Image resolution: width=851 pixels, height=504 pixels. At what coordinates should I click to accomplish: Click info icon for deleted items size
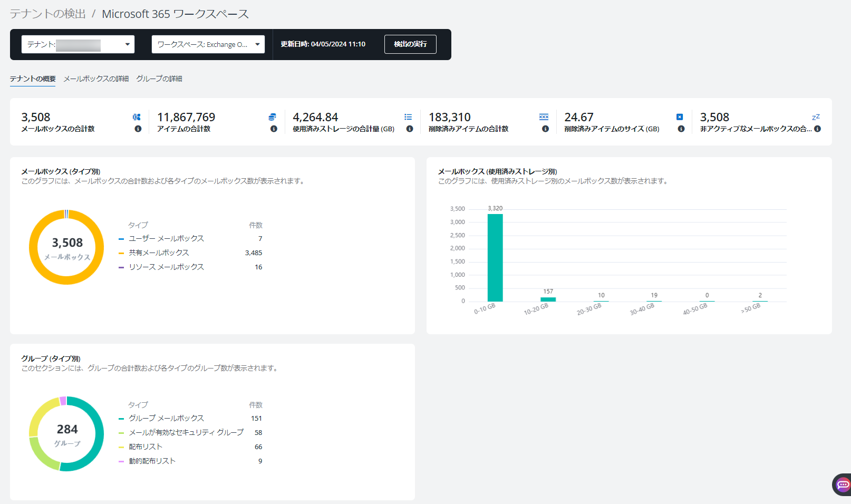[x=681, y=129]
